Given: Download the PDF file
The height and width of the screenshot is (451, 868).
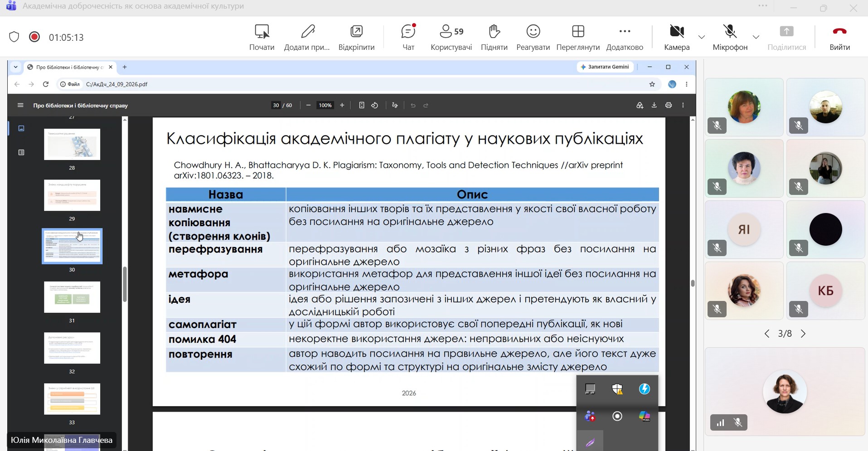Looking at the screenshot, I should [654, 105].
